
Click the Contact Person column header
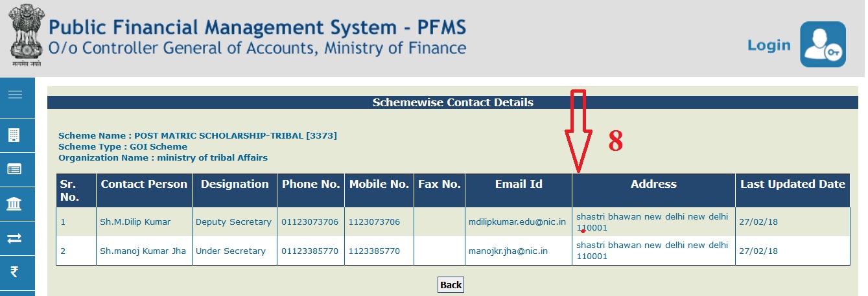[144, 184]
